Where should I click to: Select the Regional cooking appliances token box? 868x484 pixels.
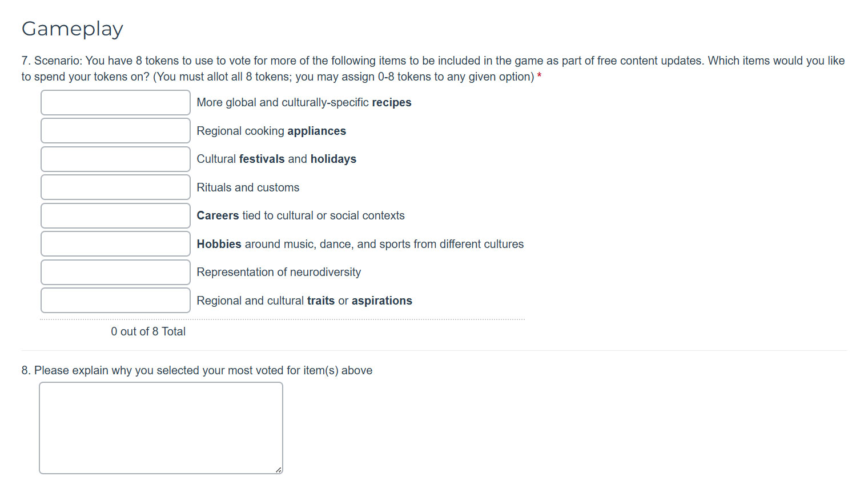115,131
